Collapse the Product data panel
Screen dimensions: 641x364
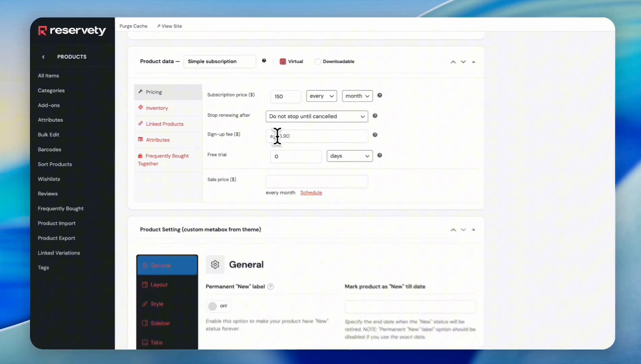pos(473,62)
